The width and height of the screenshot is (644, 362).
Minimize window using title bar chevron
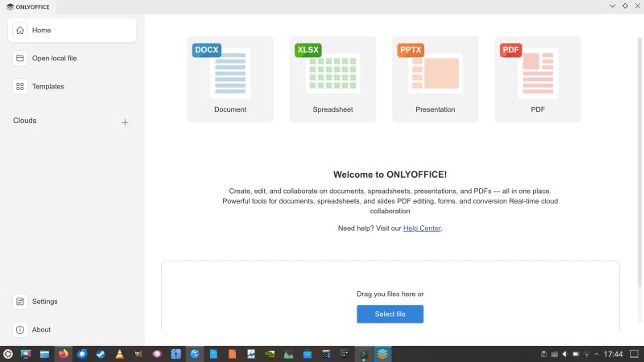pyautogui.click(x=613, y=6)
